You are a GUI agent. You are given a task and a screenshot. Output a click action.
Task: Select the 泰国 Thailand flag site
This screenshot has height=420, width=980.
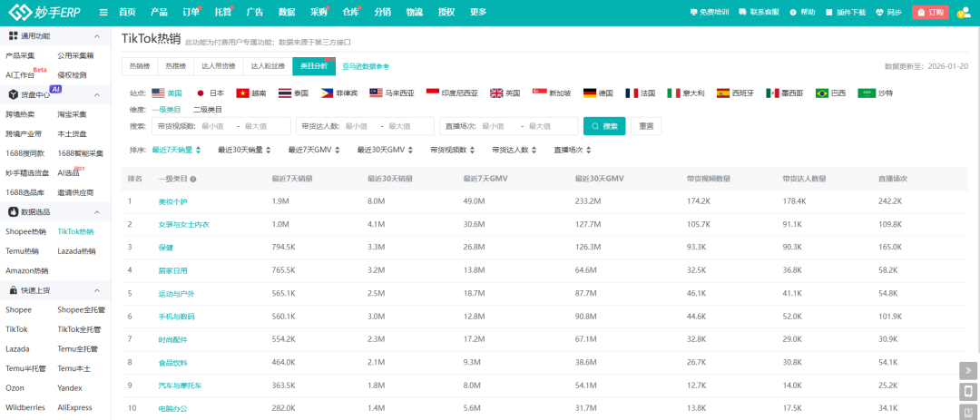(x=294, y=93)
